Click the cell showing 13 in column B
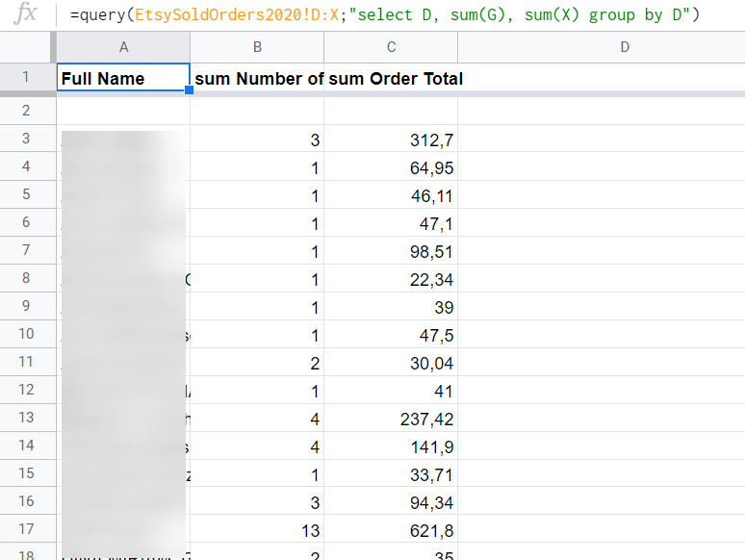745x560 pixels. (257, 530)
